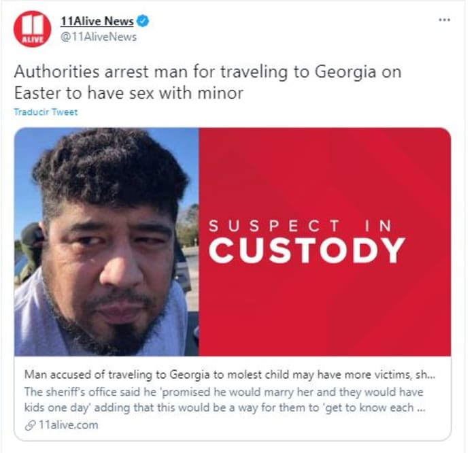Image resolution: width=476 pixels, height=453 pixels.
Task: Click the description line 'kids one day' adding
Action: (224, 407)
